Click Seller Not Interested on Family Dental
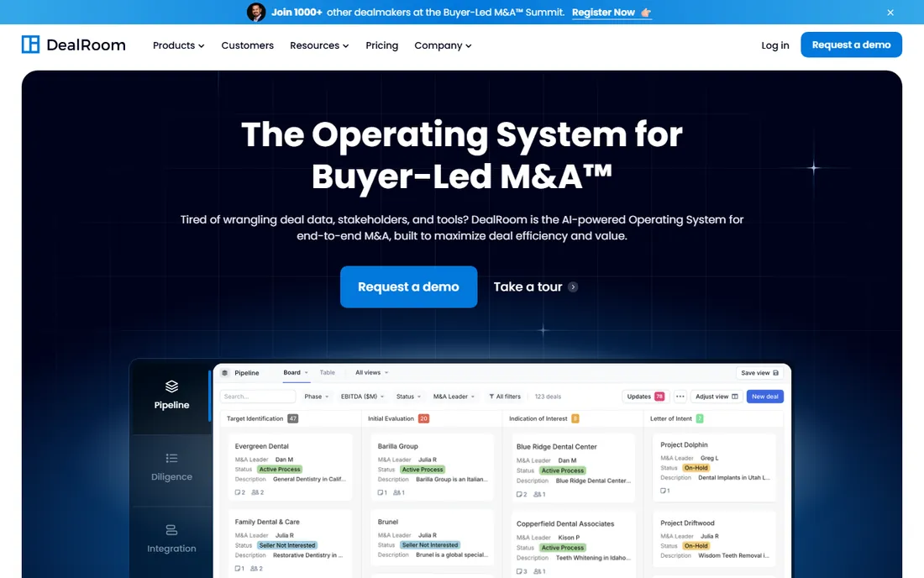Screen dimensions: 924x578 pos(287,545)
